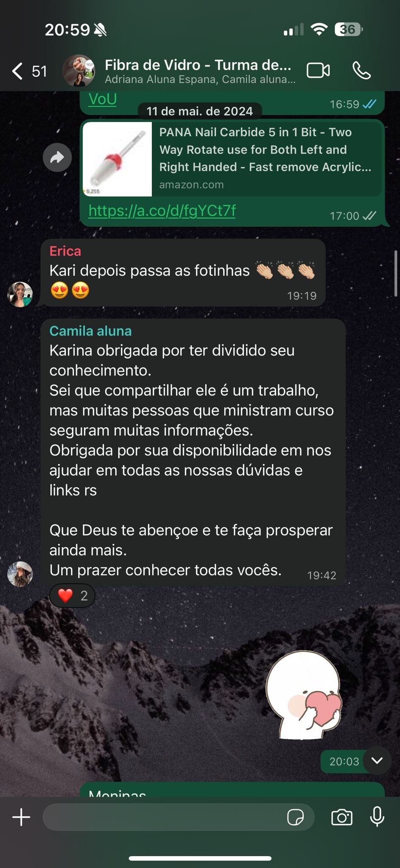Tap the Camila aluna sender name
400x868 pixels.
[x=90, y=331]
